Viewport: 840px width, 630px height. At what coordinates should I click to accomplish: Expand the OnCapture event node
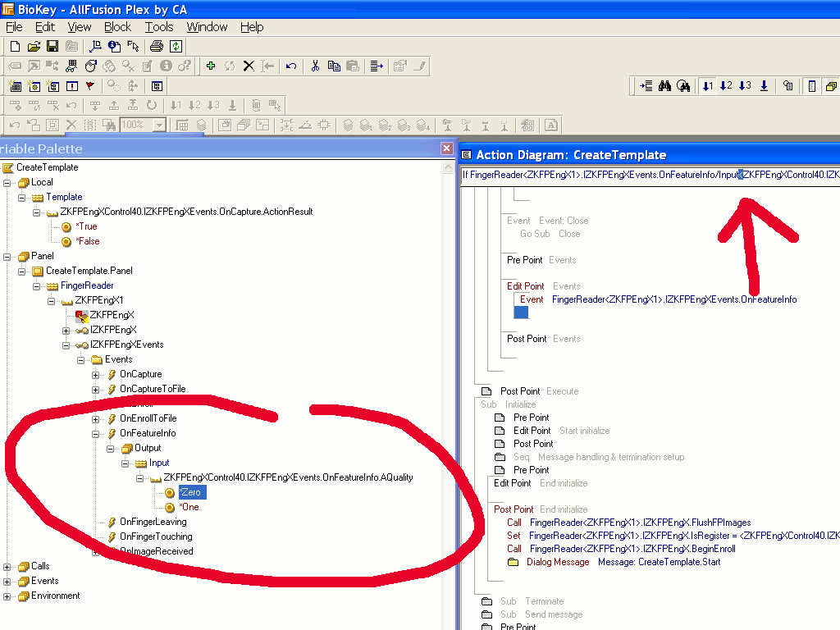[x=96, y=374]
